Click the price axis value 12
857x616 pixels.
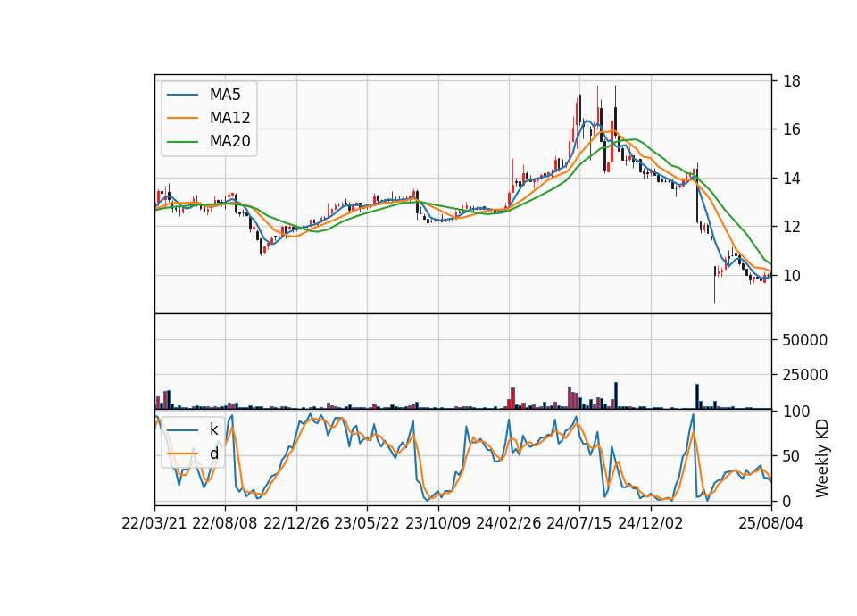pos(792,227)
